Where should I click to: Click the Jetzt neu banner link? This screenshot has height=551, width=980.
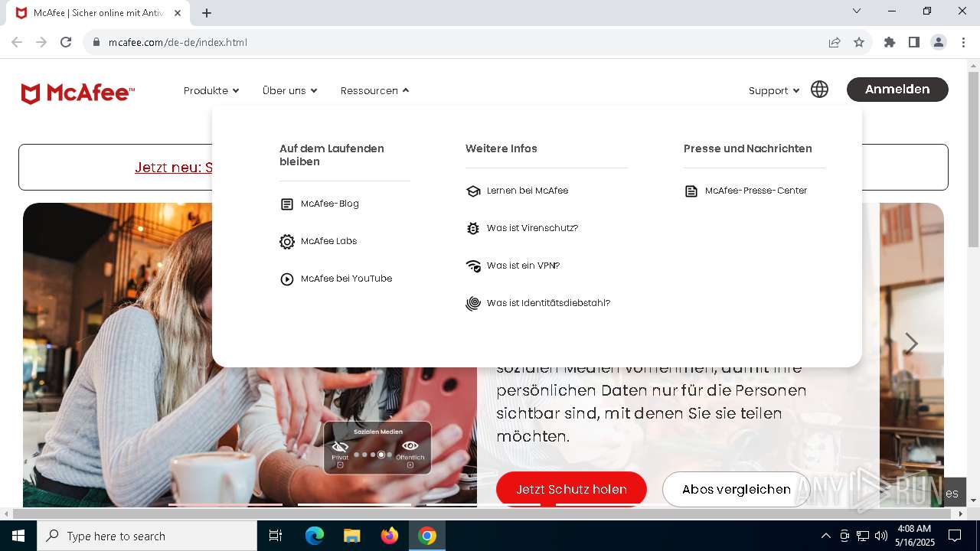click(173, 167)
